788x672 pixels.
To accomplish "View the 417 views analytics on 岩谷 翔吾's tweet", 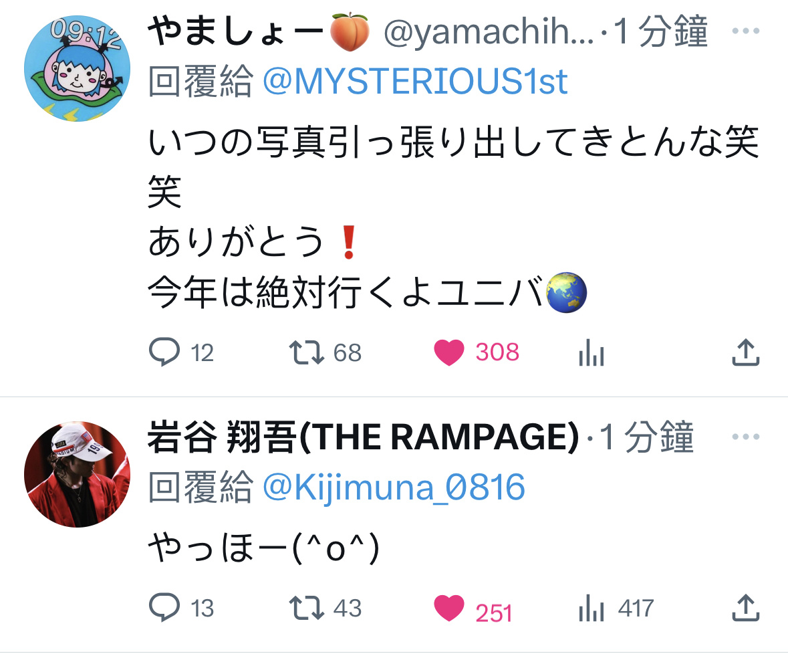I will point(616,607).
